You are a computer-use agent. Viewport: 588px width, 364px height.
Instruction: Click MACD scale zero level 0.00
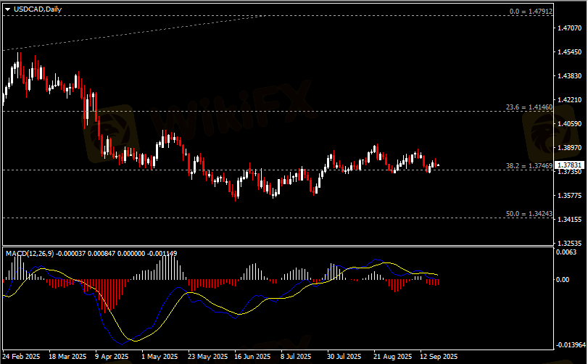563,280
